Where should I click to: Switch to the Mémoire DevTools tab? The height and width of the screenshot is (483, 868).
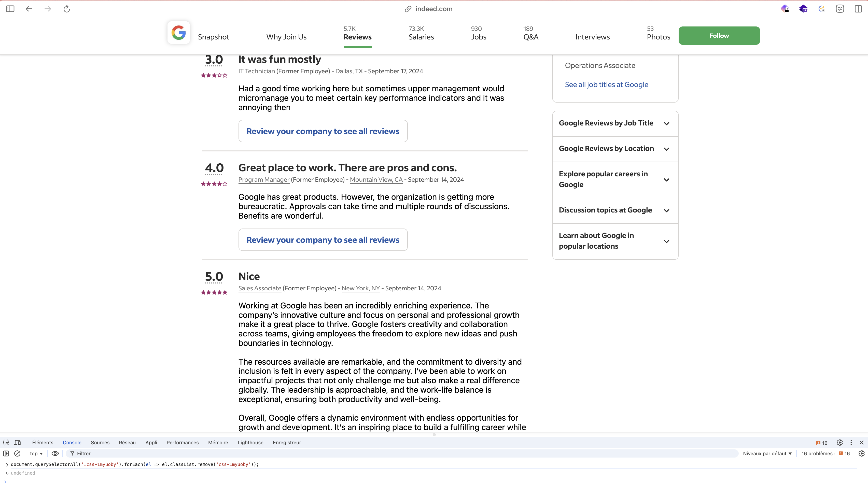(218, 443)
